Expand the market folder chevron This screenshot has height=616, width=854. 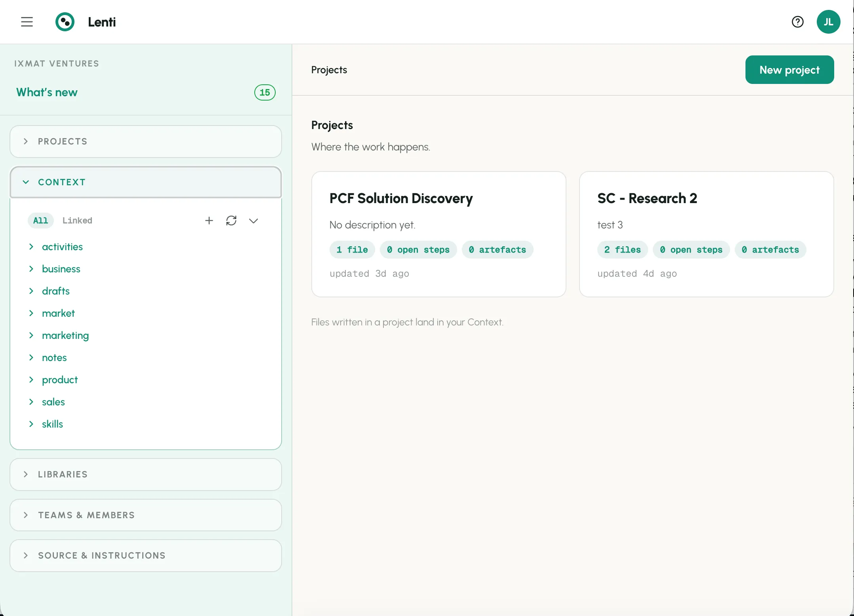[x=31, y=313]
